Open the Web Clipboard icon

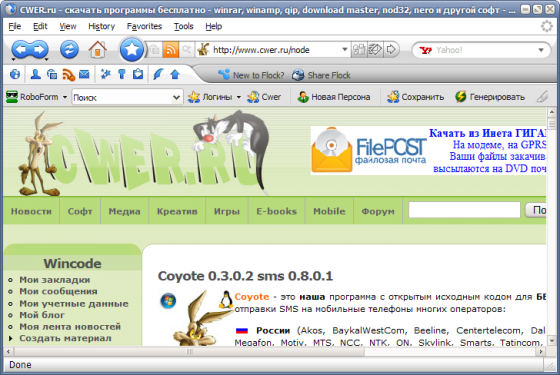pyautogui.click(x=138, y=74)
